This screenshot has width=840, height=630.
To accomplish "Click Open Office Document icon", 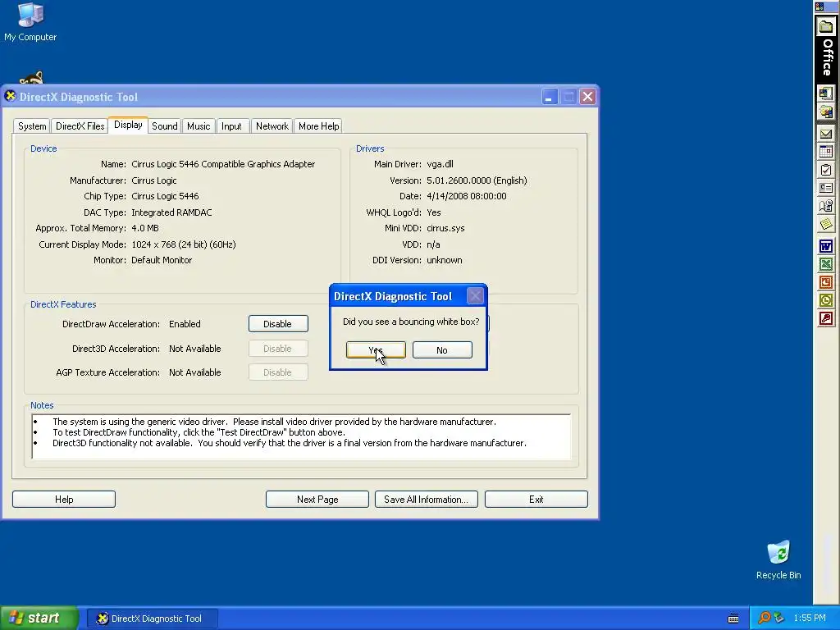I will [826, 112].
